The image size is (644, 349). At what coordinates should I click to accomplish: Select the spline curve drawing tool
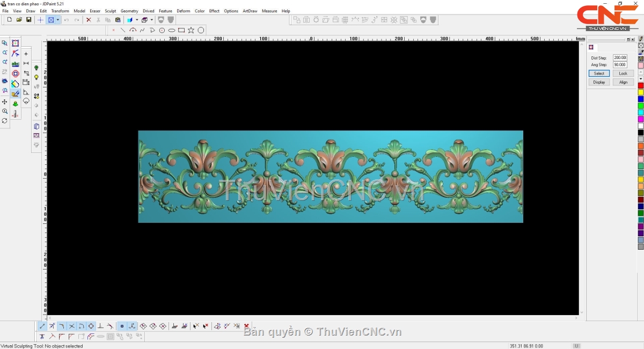coord(142,31)
